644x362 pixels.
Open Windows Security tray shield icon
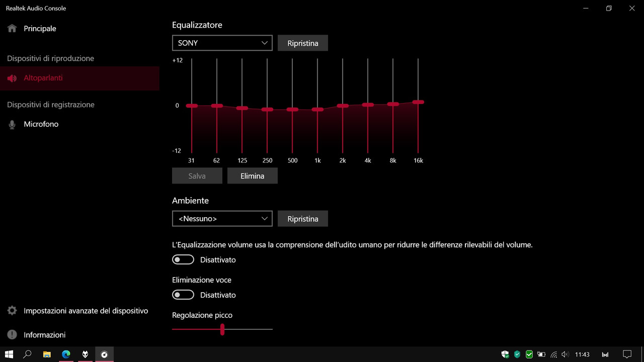point(505,354)
